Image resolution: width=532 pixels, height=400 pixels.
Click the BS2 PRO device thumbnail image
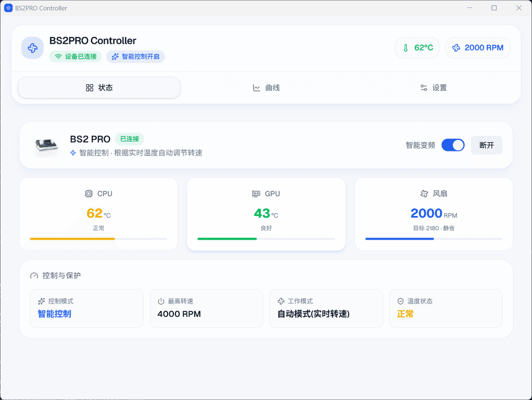pyautogui.click(x=46, y=145)
